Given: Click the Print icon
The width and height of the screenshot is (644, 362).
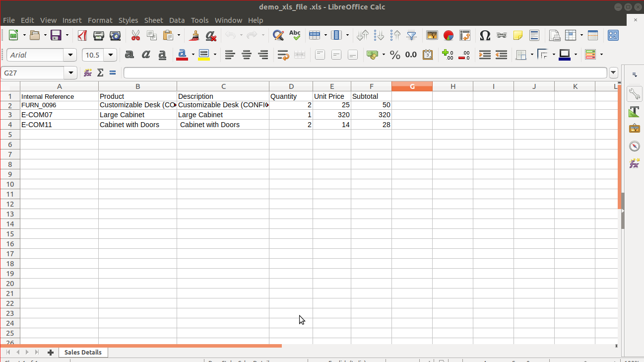Looking at the screenshot, I should click(99, 35).
